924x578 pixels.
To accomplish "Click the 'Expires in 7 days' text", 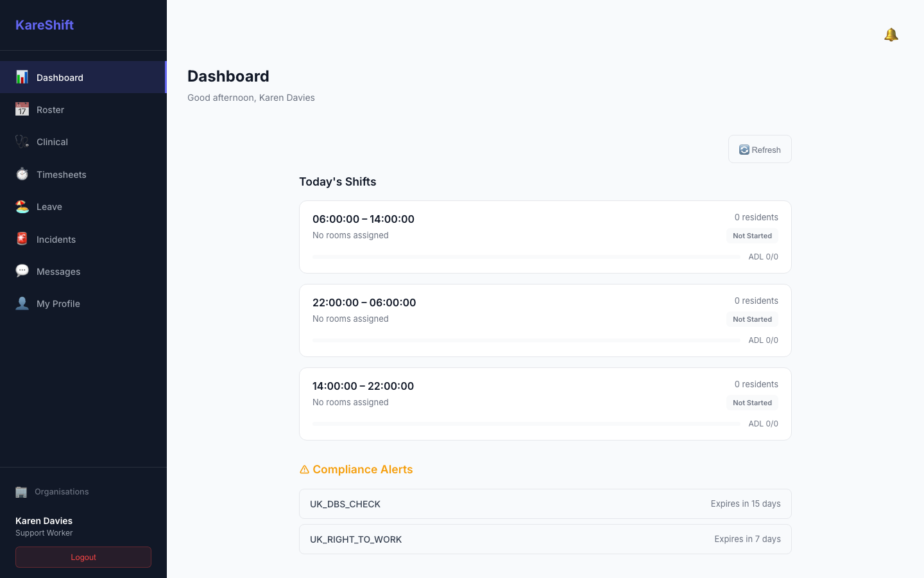I will (748, 539).
